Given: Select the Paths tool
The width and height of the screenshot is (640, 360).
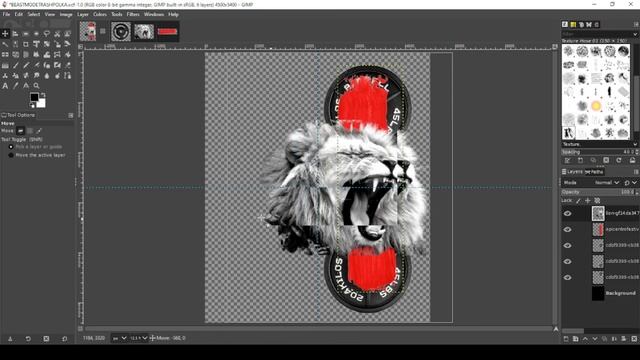Looking at the screenshot, I should pyautogui.click(x=68, y=76).
